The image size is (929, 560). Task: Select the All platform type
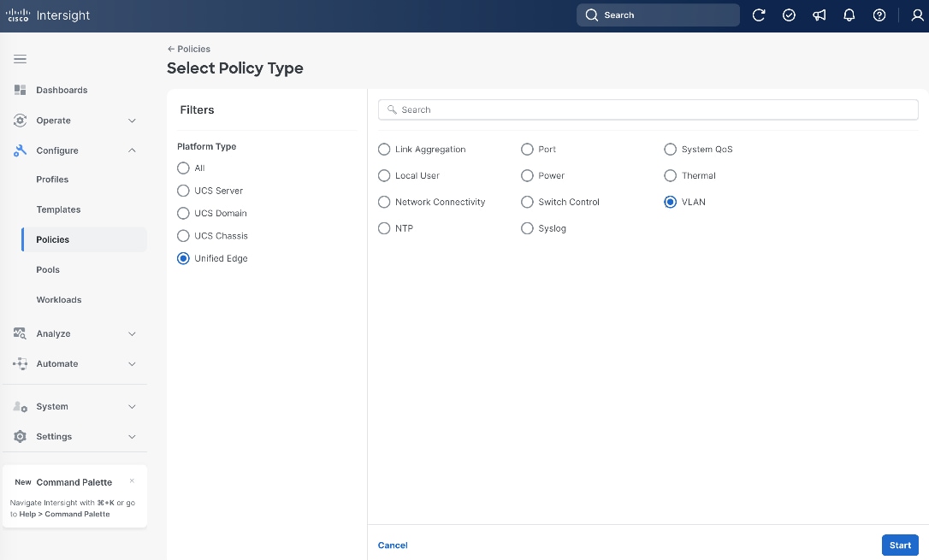[x=183, y=168]
